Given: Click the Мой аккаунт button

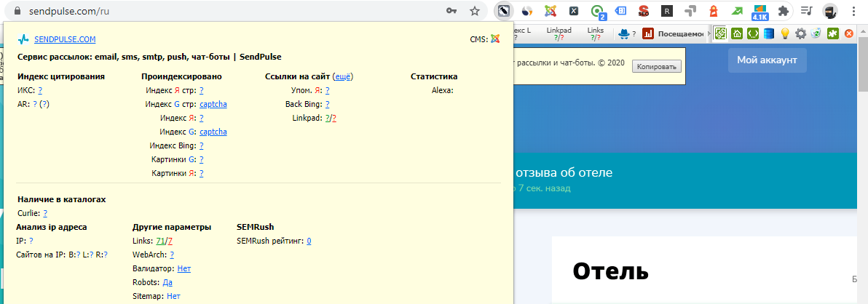Looking at the screenshot, I should 767,60.
